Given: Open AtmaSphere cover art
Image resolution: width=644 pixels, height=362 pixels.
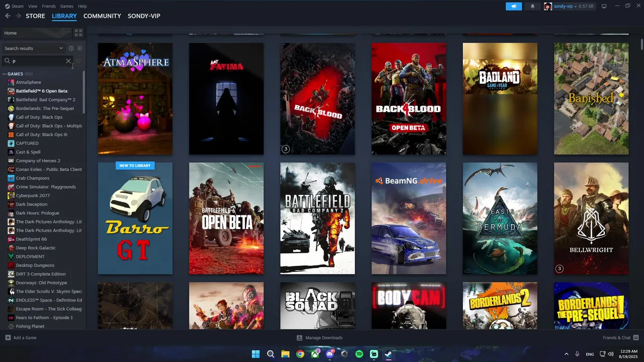Looking at the screenshot, I should point(135,99).
